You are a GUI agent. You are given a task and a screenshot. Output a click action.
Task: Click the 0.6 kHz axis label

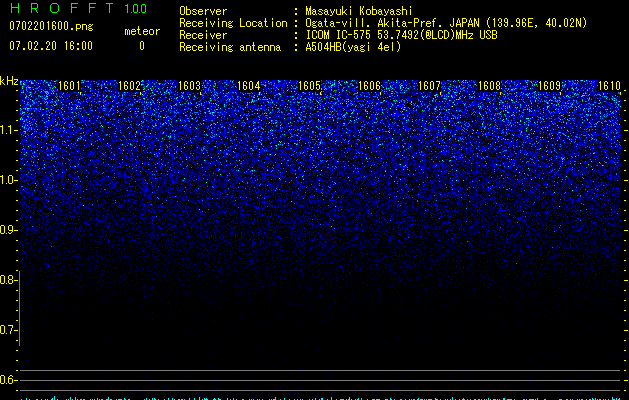coord(7,380)
